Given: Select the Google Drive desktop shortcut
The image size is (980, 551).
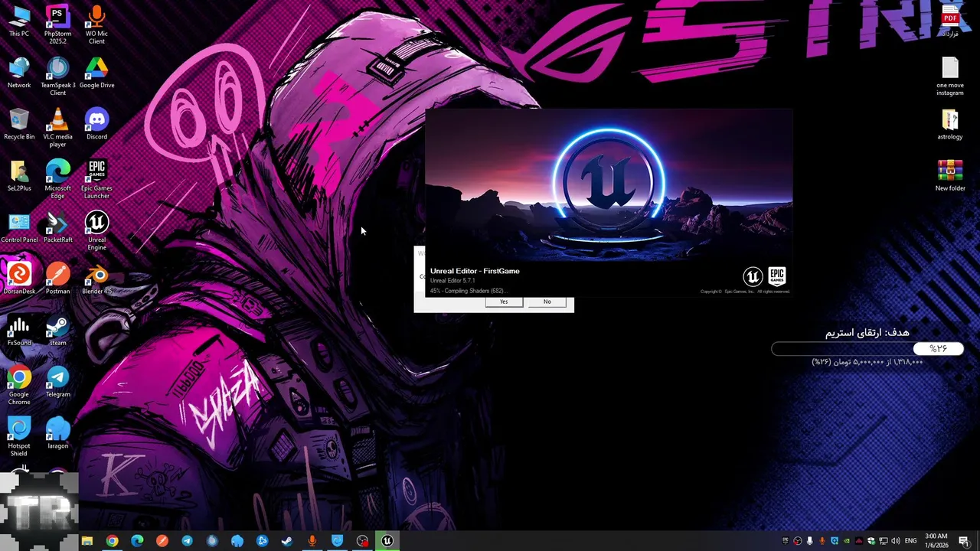Looking at the screenshot, I should [96, 73].
